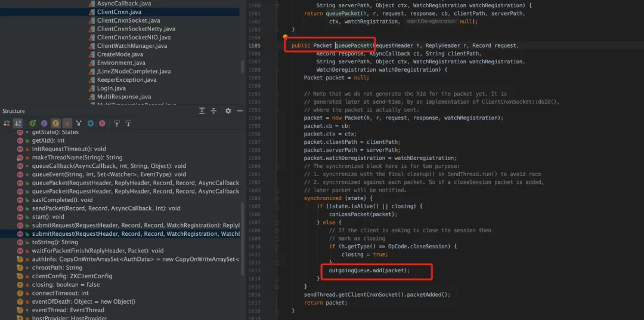The width and height of the screenshot is (644, 320).
Task: Toggle Sort by Visibility in Structure toolbar
Action: 7,123
